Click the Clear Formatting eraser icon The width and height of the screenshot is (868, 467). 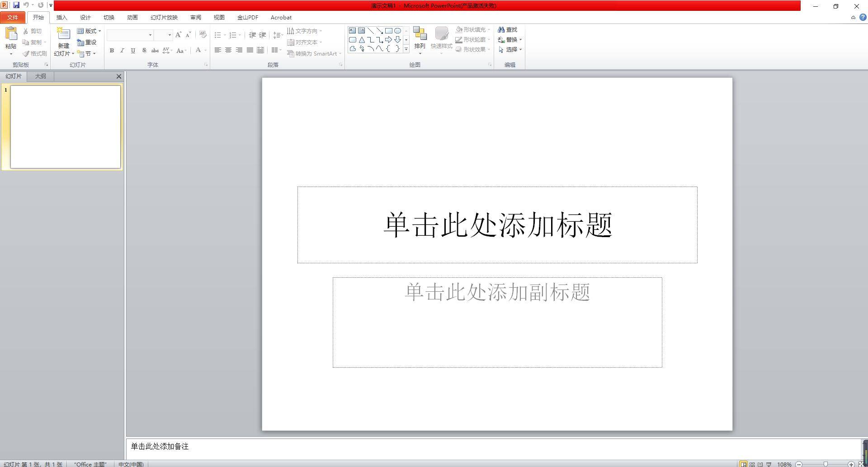pos(203,35)
